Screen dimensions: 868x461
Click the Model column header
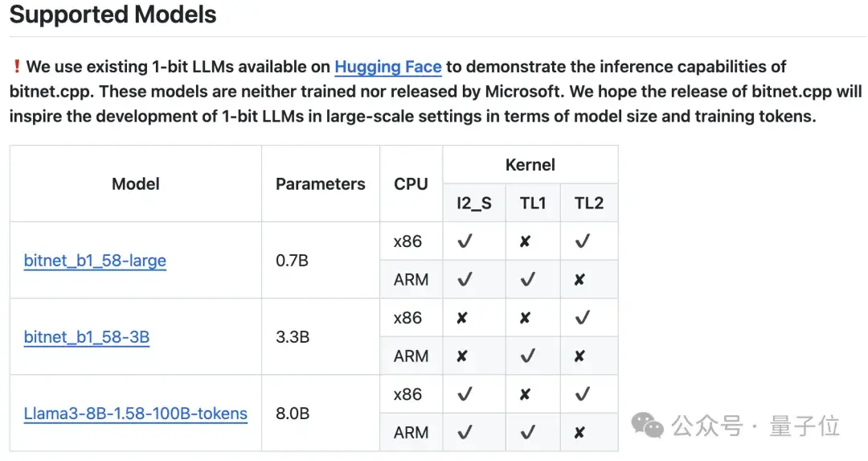pos(136,184)
